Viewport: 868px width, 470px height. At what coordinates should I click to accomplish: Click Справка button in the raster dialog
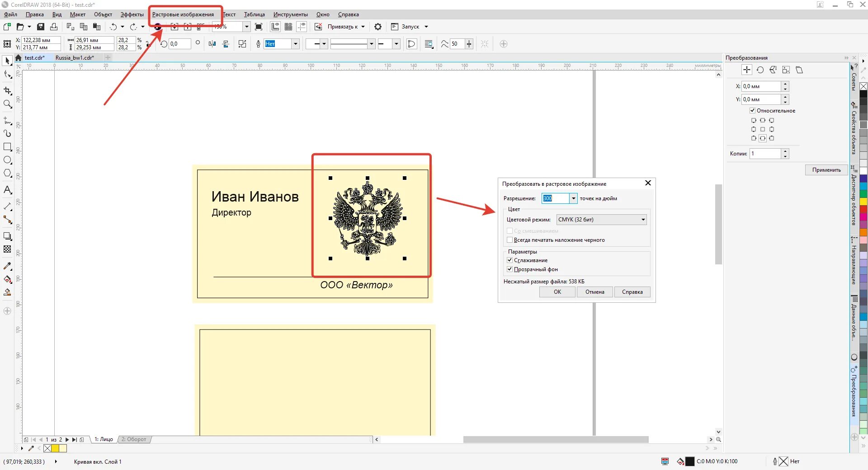click(x=632, y=292)
